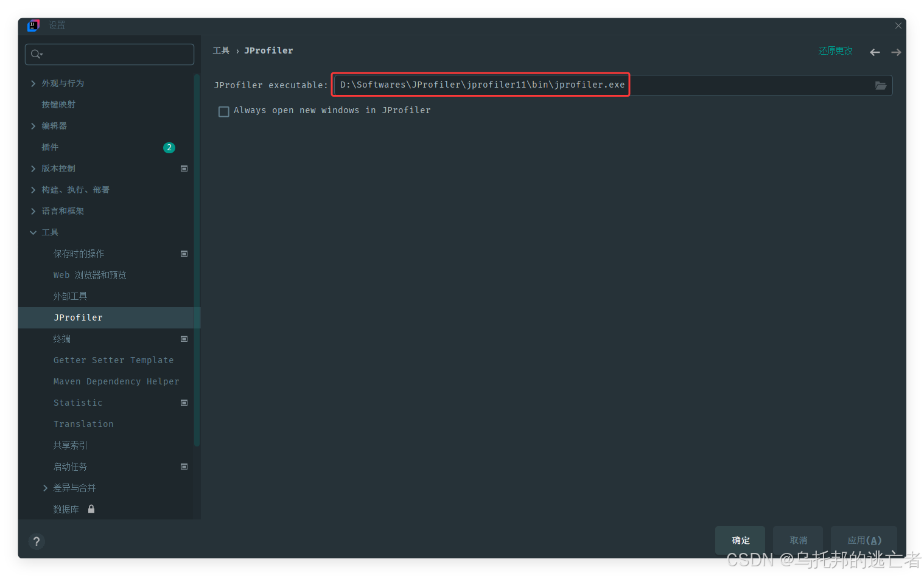The width and height of the screenshot is (924, 576).
Task: Click the folder browse icon for executable path
Action: tap(880, 86)
